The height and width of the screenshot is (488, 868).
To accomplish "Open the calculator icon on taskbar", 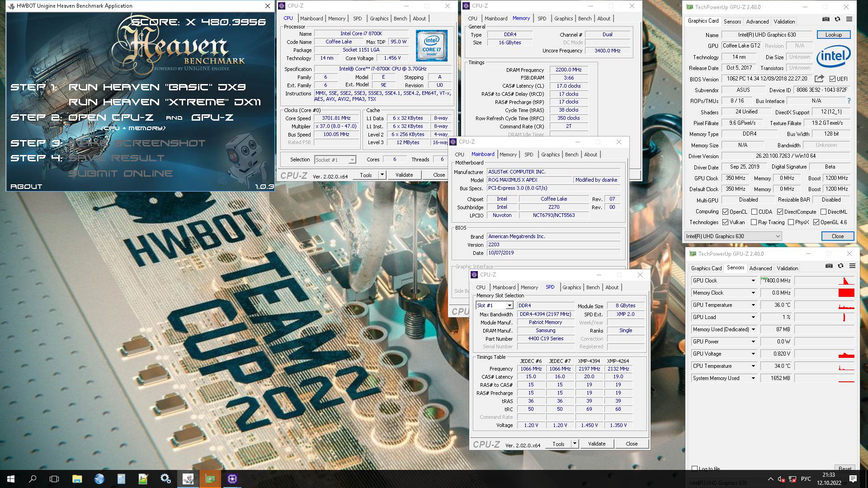I will point(121,479).
